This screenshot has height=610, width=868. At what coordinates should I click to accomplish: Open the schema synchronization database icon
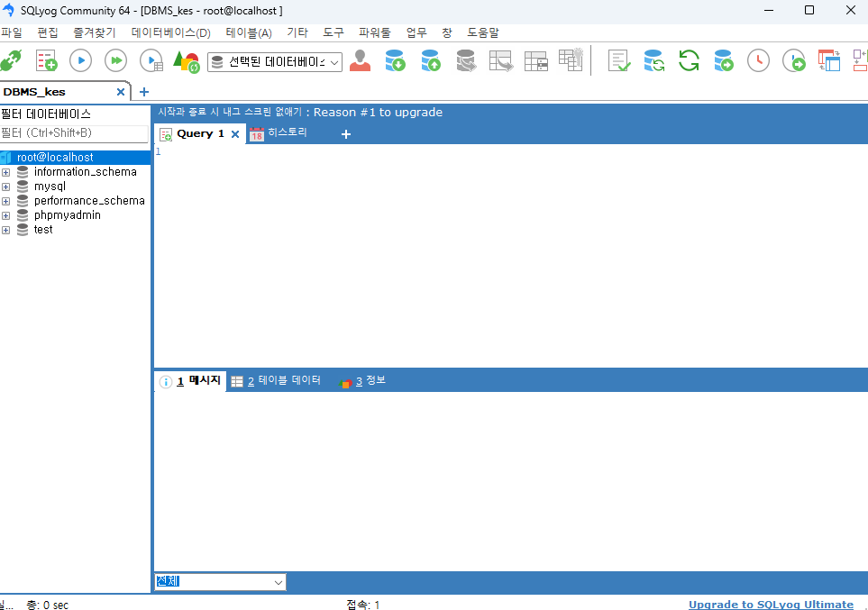pyautogui.click(x=653, y=60)
